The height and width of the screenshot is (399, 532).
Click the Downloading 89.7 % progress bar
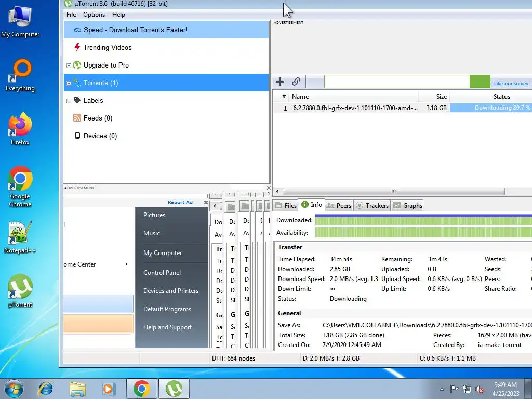[x=491, y=108]
